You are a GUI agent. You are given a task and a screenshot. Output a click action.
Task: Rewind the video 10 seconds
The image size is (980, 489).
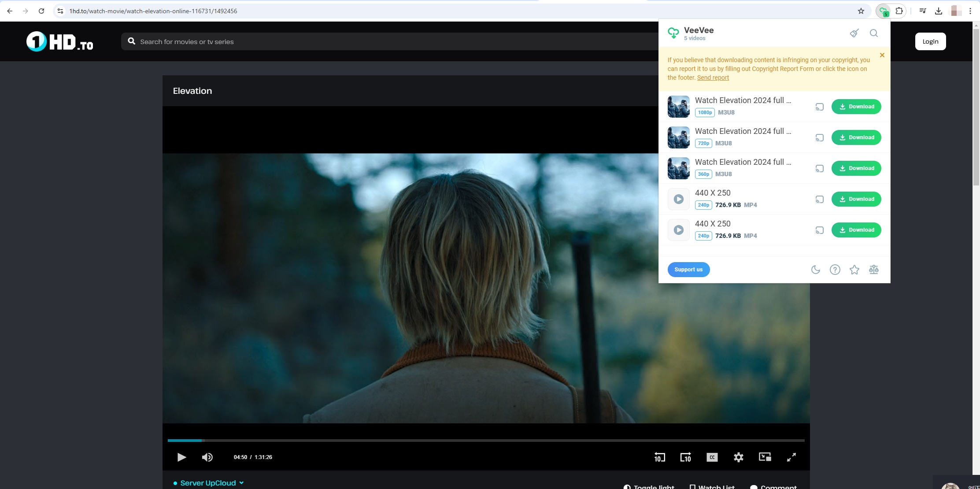click(659, 457)
